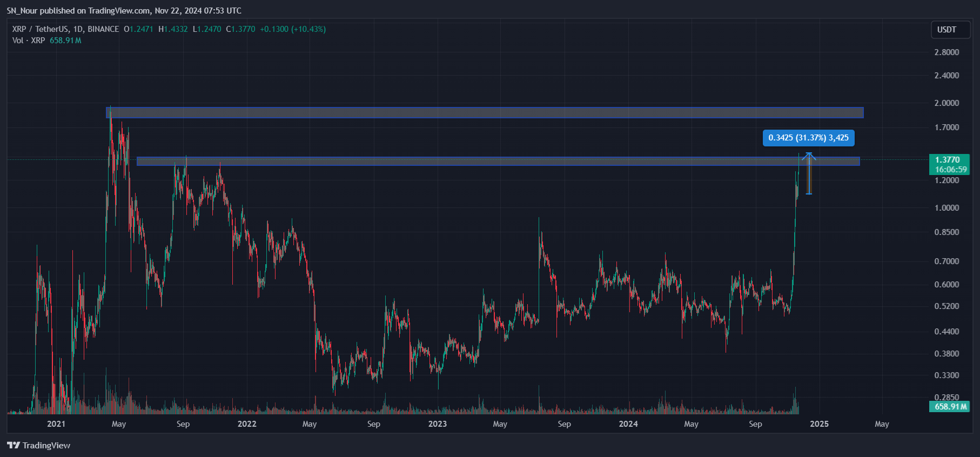980x457 pixels.
Task: Click the 2025 label on time axis
Action: point(820,424)
